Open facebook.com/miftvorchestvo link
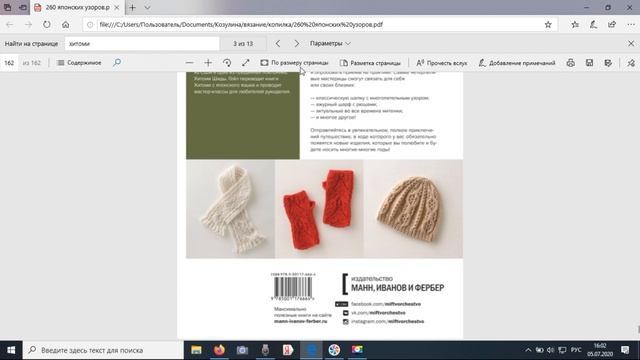Image resolution: width=640 pixels, height=360 pixels. [386, 304]
